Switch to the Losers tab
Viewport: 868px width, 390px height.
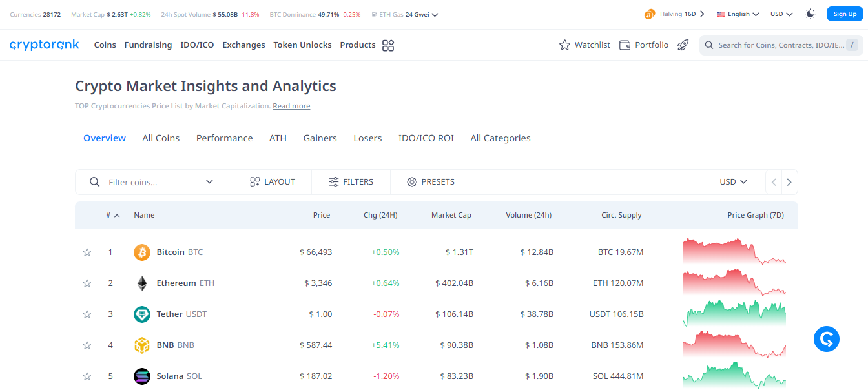pyautogui.click(x=367, y=138)
